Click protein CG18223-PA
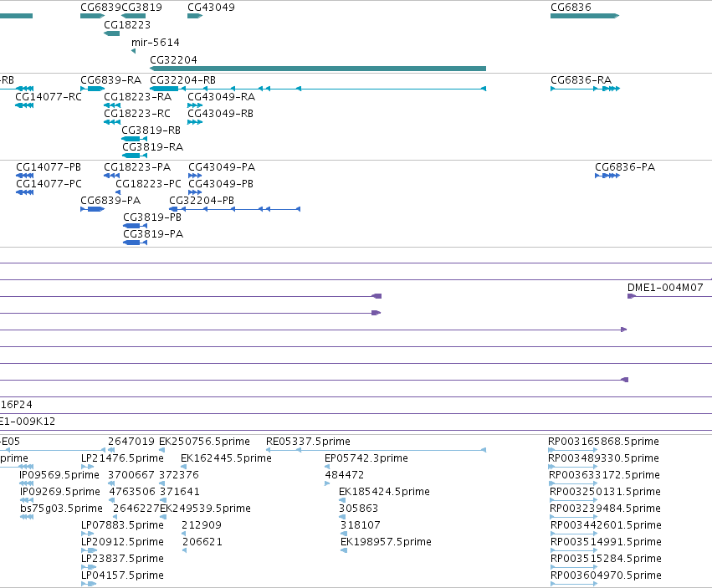Viewport: 712px width, 588px height. [112, 176]
